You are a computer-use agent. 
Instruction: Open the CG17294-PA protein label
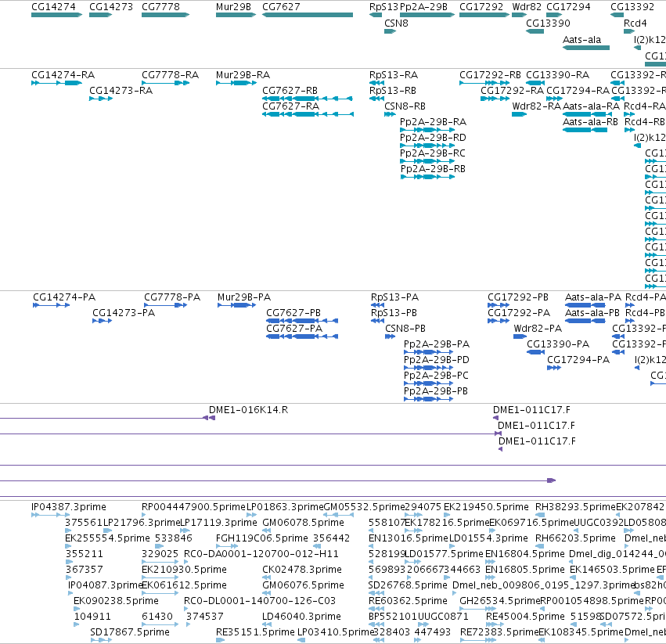[x=578, y=360]
